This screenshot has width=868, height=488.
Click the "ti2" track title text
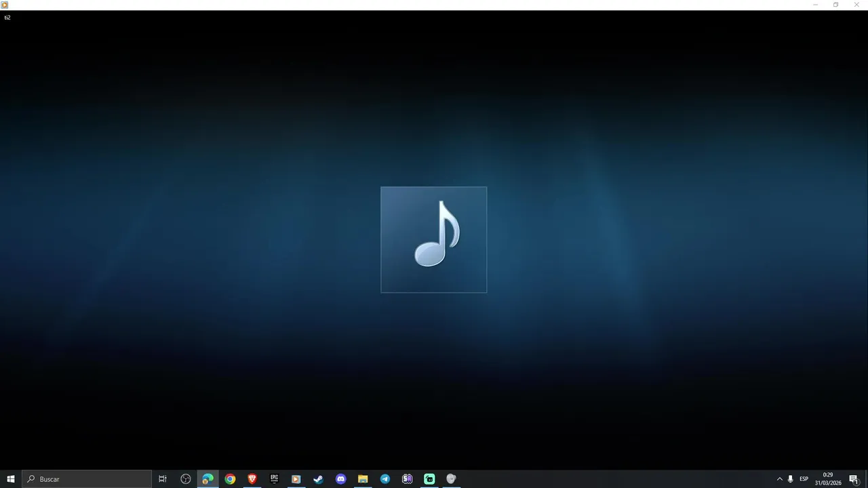tap(7, 18)
